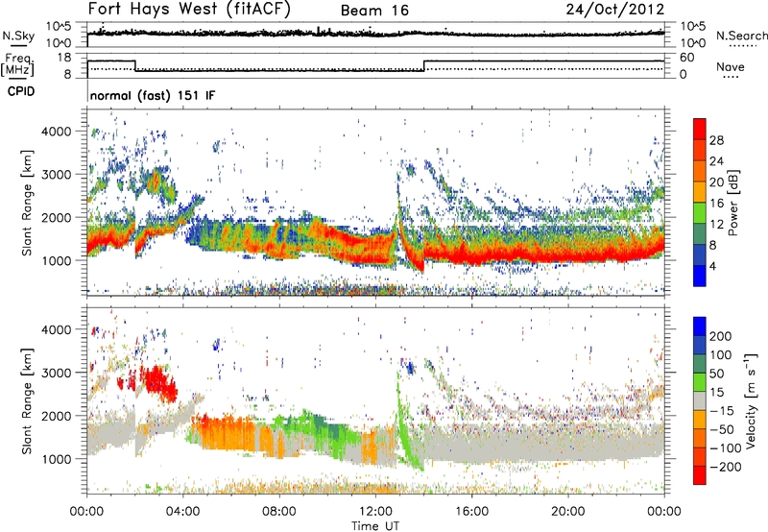Click the blue top of velocity colorbar

click(x=700, y=326)
